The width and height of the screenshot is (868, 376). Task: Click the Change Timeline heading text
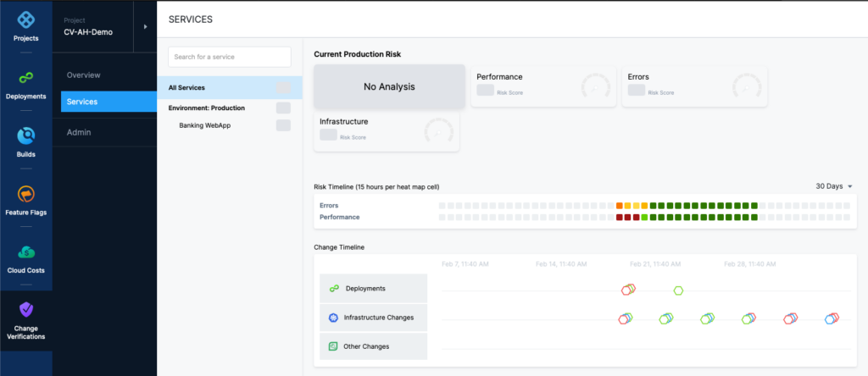[x=339, y=247]
